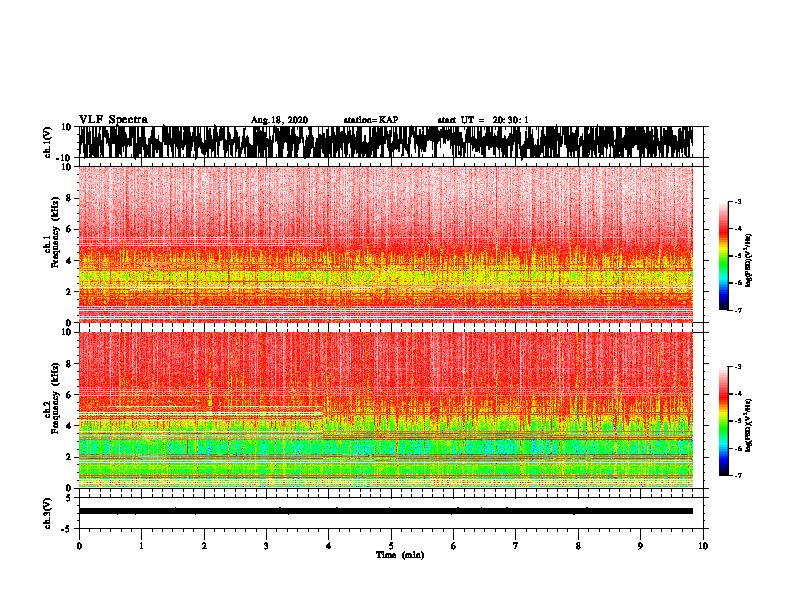This screenshot has width=792, height=612.
Task: Click the "-3" label on the ch.1 color bar
Action: (738, 201)
